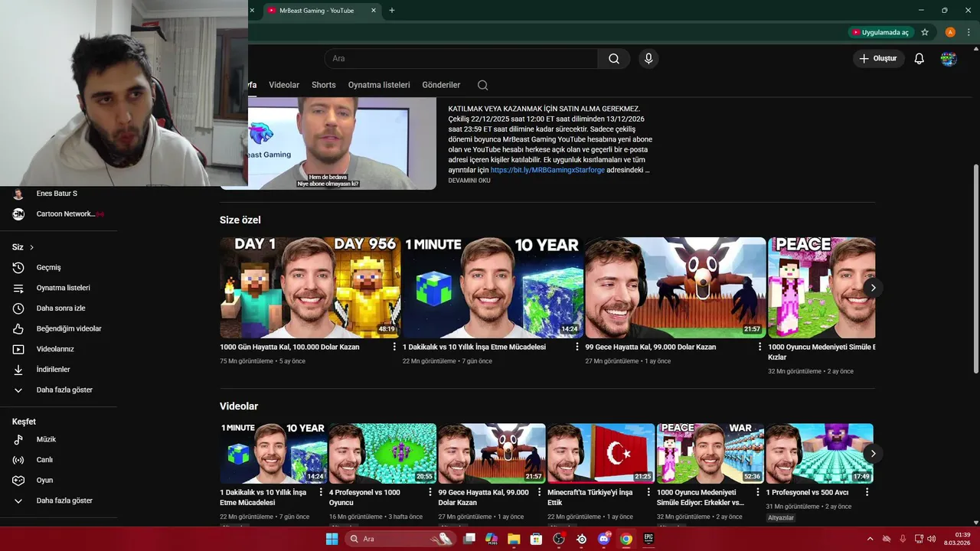This screenshot has width=980, height=551.
Task: Expand description with DEVAMINI OKU
Action: click(469, 181)
